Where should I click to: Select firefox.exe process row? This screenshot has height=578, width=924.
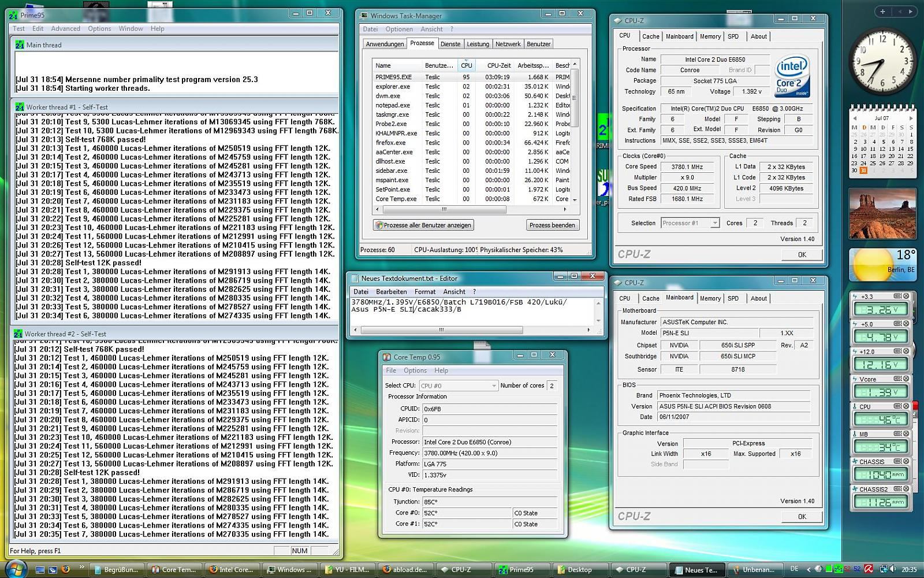(x=471, y=142)
